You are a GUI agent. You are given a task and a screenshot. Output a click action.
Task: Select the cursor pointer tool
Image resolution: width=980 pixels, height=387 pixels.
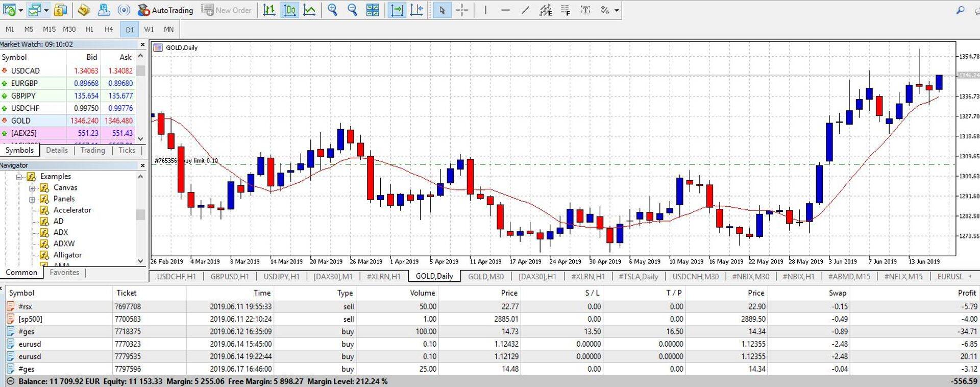[x=442, y=10]
